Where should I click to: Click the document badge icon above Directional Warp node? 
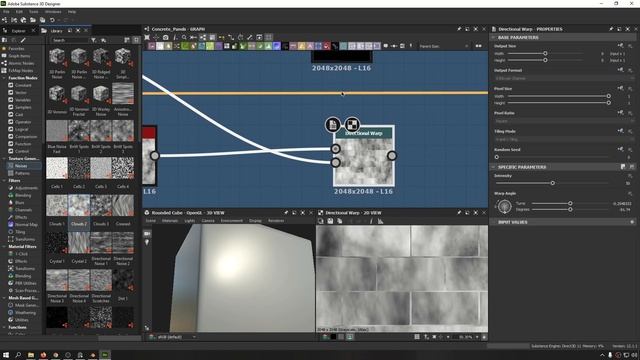click(333, 124)
